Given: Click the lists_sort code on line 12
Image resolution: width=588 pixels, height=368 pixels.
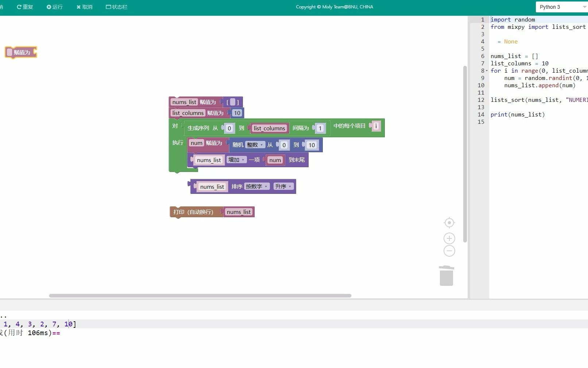Looking at the screenshot, I should tap(539, 100).
